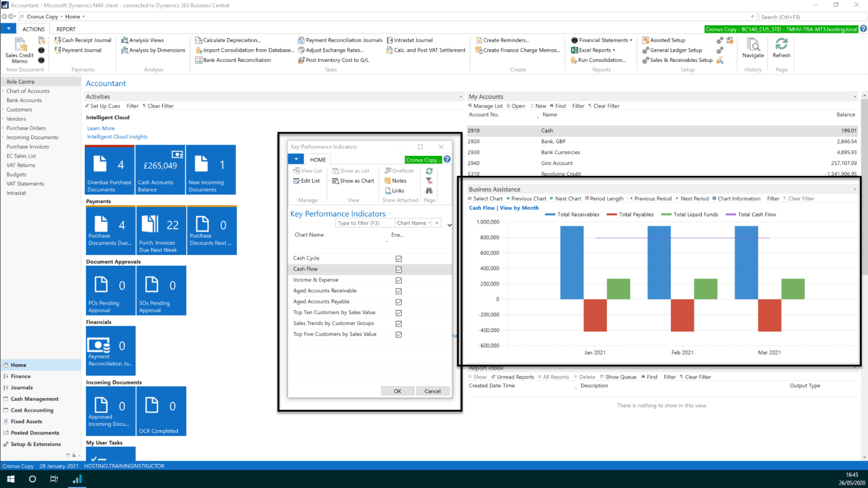Click Total Receivables legend swatch
Viewport: 868px width, 488px height.
pos(550,215)
